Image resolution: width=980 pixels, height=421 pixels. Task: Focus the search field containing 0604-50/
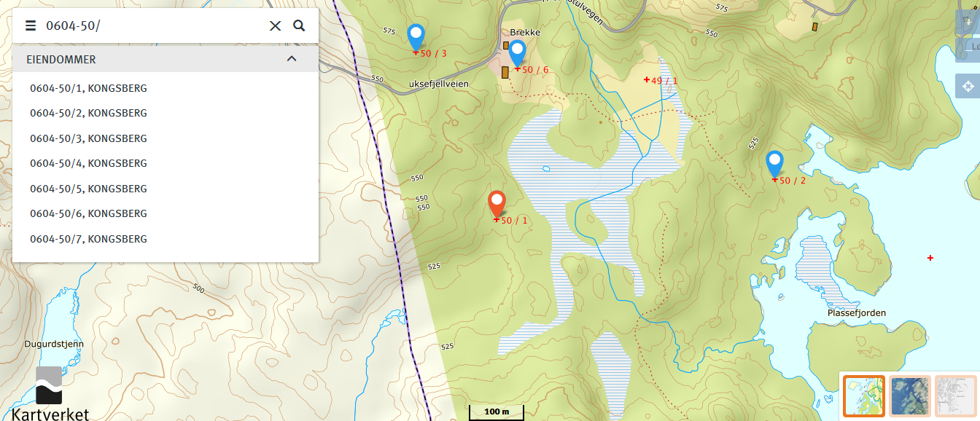[153, 26]
